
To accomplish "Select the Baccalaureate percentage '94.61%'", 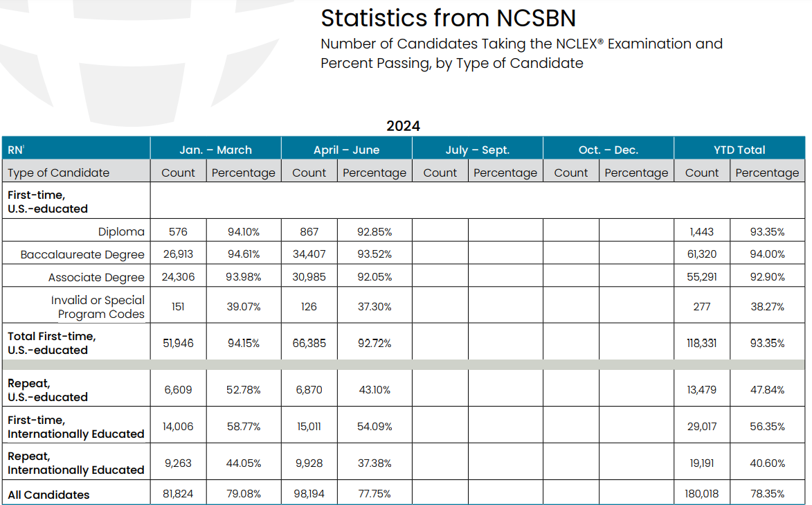I will pos(244,254).
